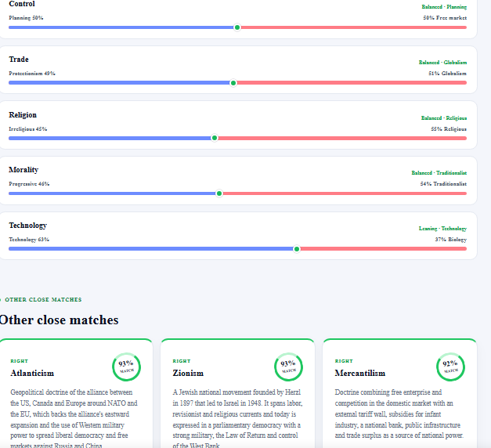Click the 'Balanced · Traditionalist' tag
Screen dimensions: 491x448
point(439,173)
